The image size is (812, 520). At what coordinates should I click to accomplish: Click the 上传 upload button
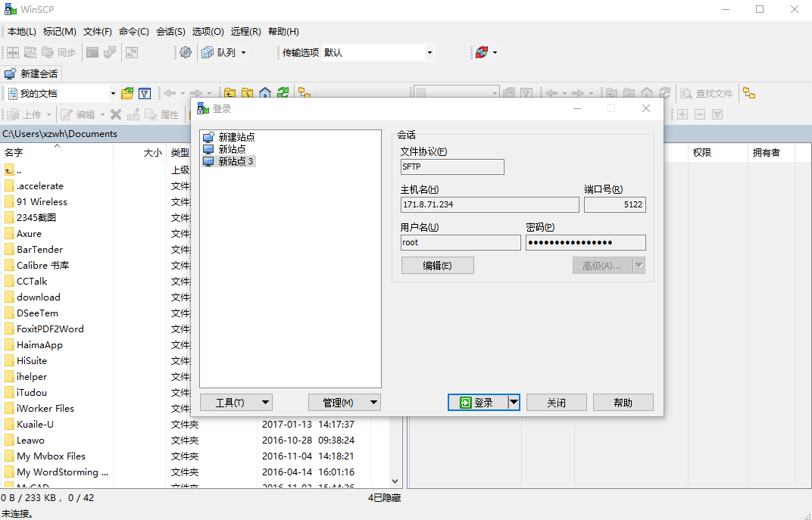(x=25, y=114)
